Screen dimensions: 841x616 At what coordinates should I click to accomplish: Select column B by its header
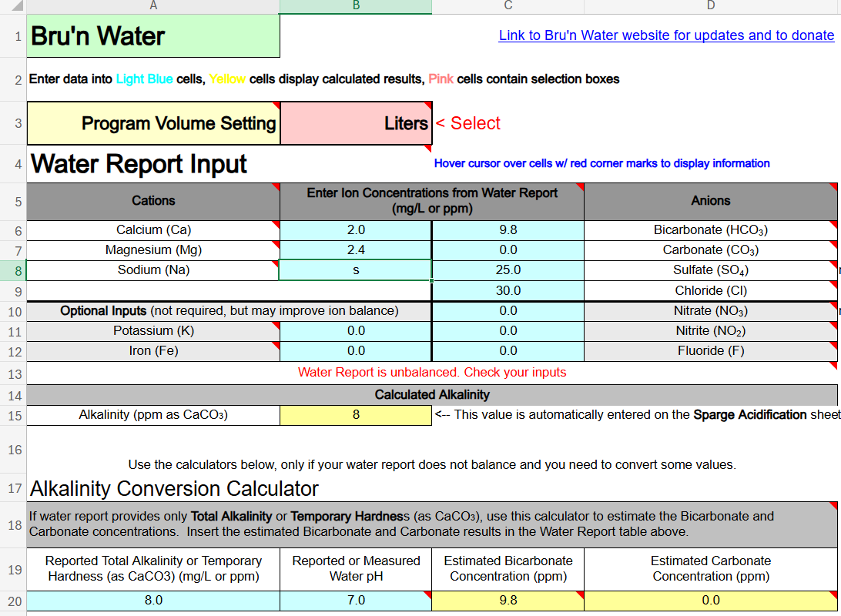click(x=356, y=6)
